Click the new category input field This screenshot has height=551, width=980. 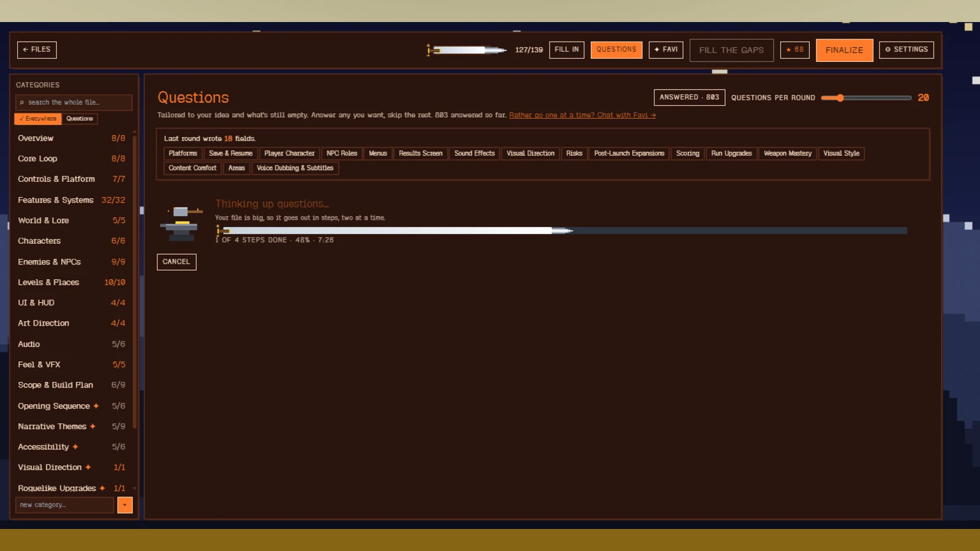pos(65,505)
